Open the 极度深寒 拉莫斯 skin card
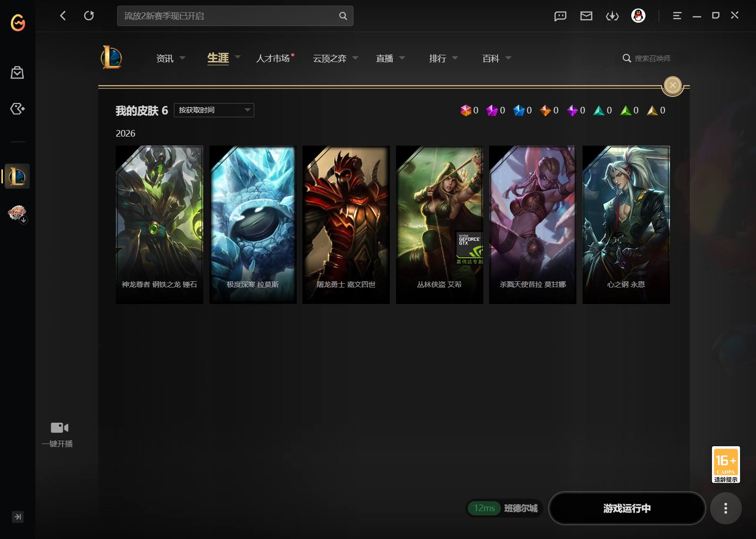The image size is (756, 539). (x=253, y=225)
